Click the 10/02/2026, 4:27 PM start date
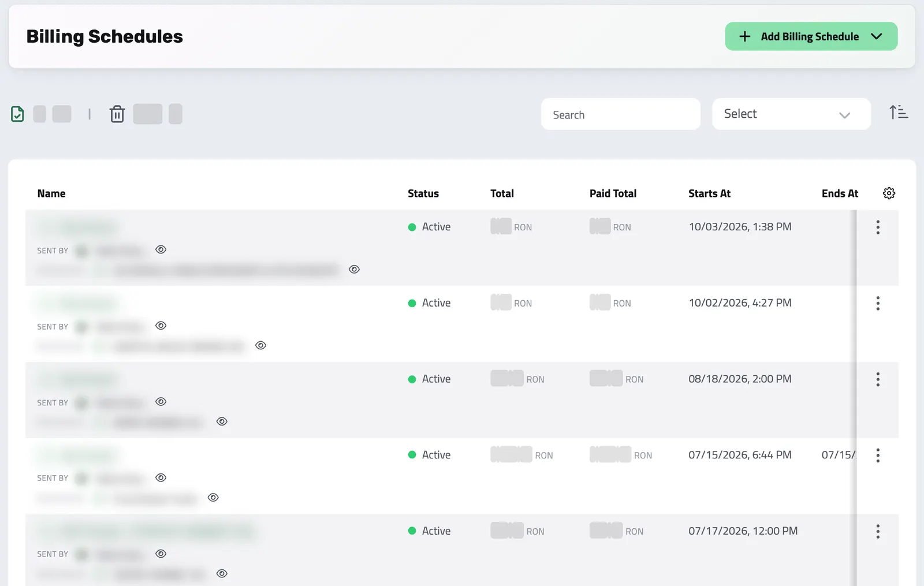924x586 pixels. pyautogui.click(x=740, y=303)
